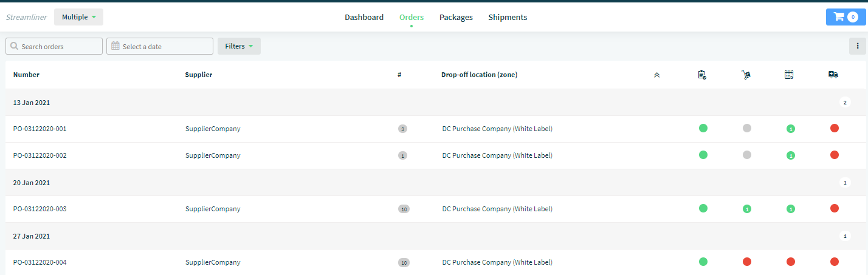Viewport: 868px width, 275px height.
Task: Switch to the Dashboard tab
Action: (x=364, y=17)
